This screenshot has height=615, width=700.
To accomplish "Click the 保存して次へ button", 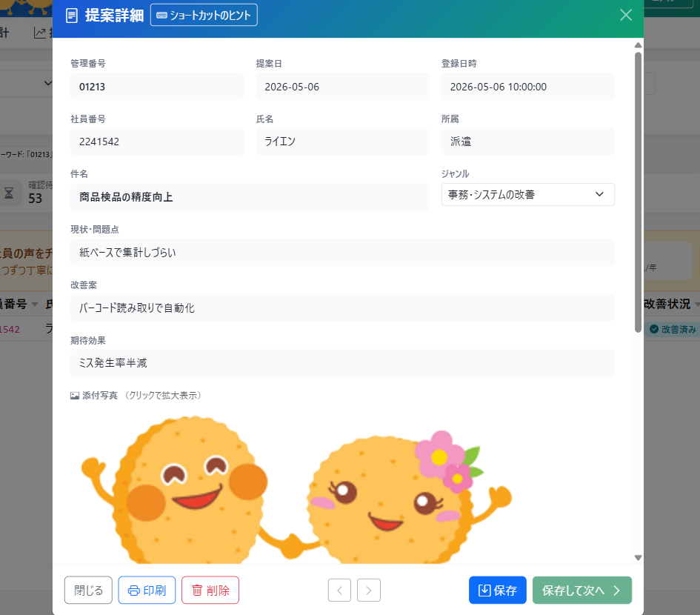I will pyautogui.click(x=581, y=590).
